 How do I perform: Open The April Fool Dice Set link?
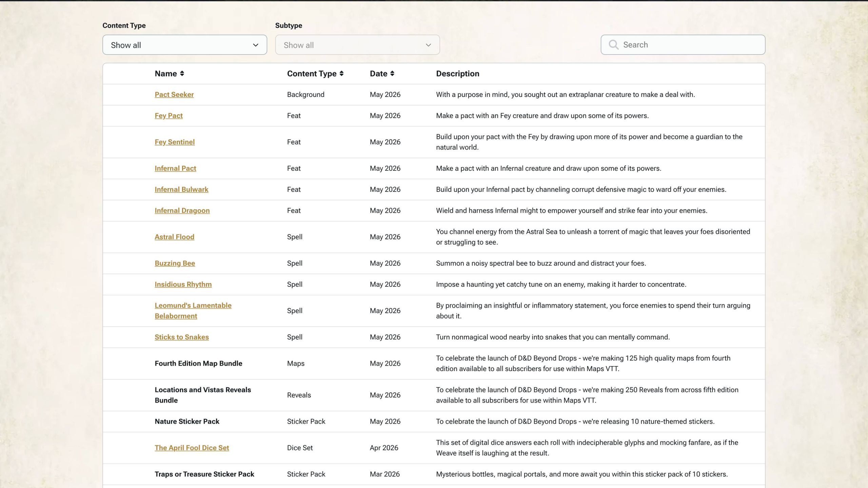tap(192, 448)
